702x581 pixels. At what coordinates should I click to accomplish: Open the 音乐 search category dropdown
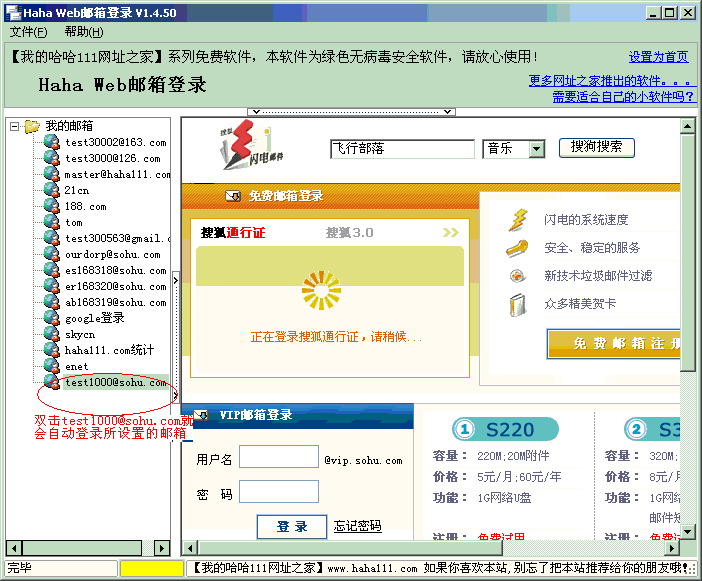[x=536, y=149]
